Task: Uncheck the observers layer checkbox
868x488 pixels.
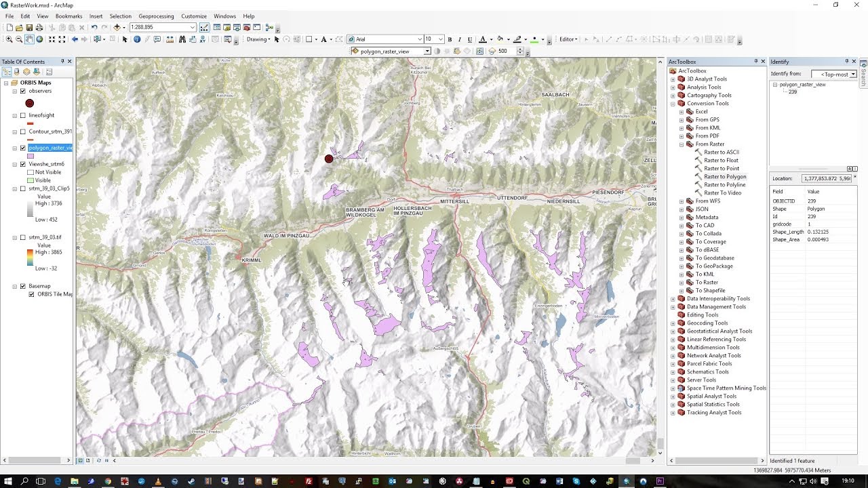Action: [x=23, y=91]
